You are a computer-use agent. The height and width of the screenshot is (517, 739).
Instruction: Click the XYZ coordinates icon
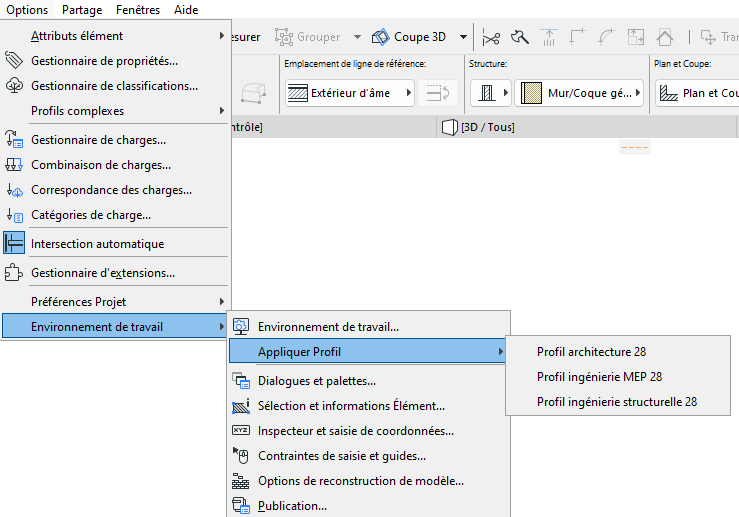pyautogui.click(x=241, y=430)
